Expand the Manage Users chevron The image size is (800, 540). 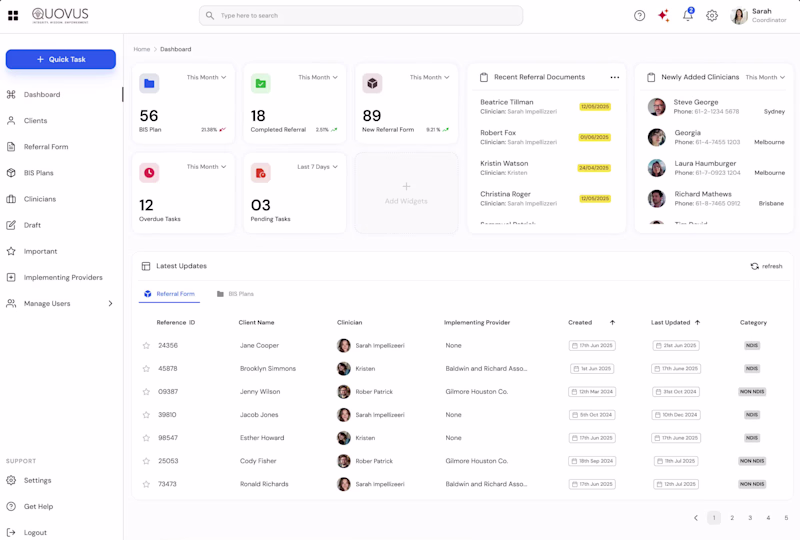(110, 304)
